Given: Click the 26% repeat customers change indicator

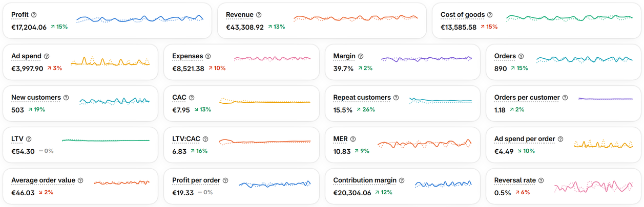Looking at the screenshot, I should (x=365, y=110).
